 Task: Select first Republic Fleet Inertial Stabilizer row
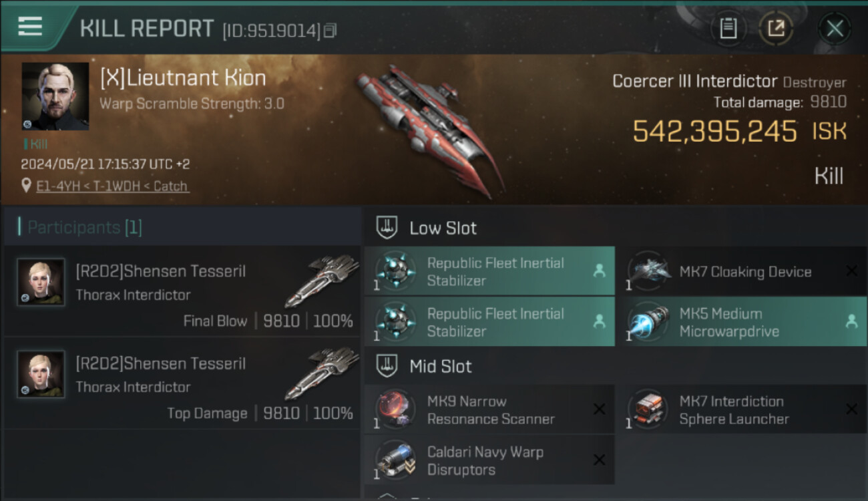click(x=489, y=271)
